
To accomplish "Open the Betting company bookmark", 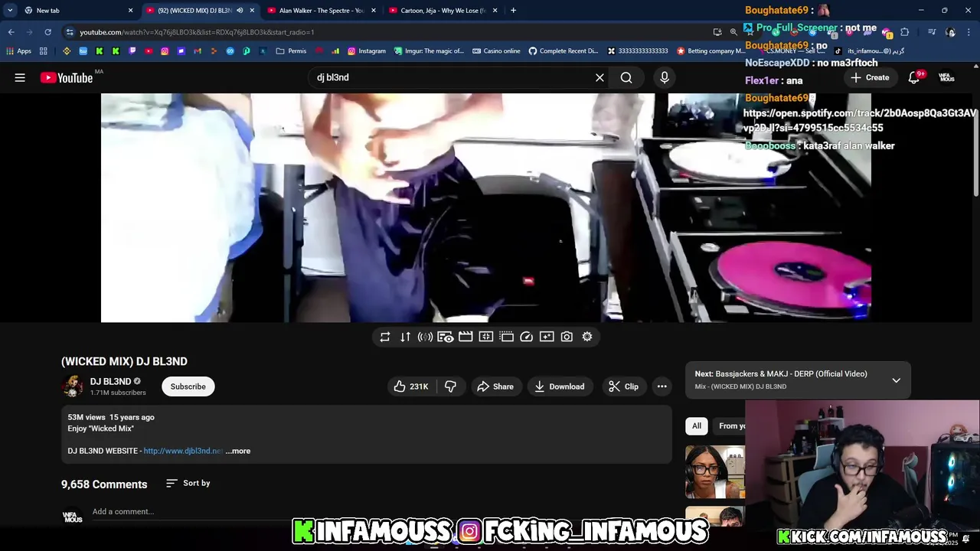I will (710, 51).
